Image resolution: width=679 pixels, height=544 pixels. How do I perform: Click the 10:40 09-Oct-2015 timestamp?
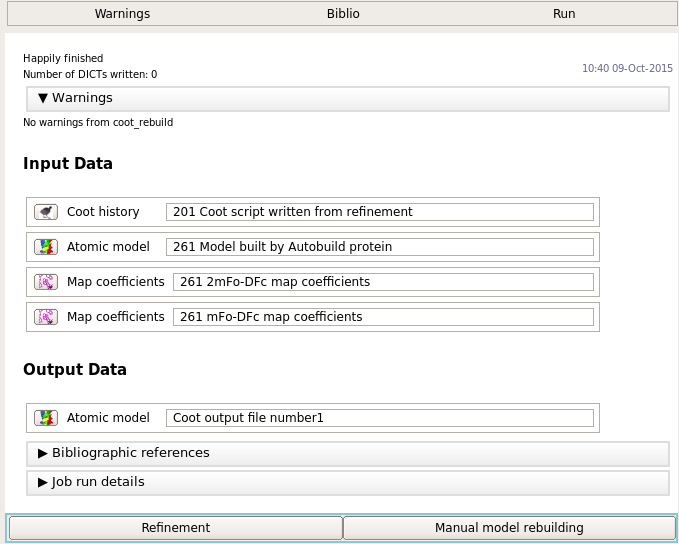[627, 69]
